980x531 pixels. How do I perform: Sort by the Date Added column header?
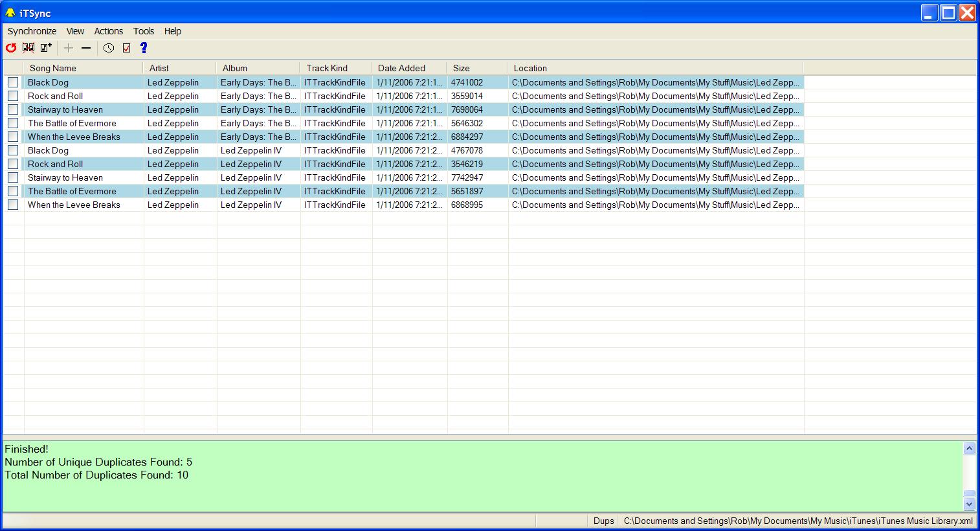point(409,68)
